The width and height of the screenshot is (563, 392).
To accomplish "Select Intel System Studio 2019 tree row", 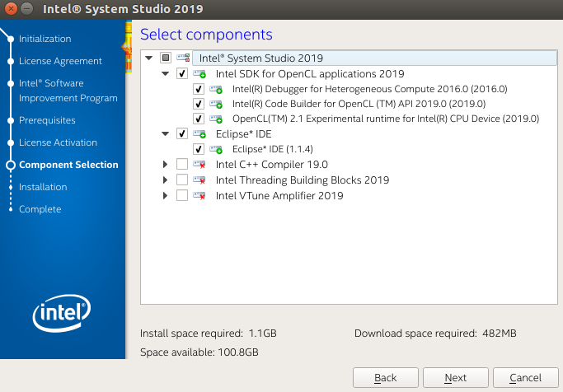I will tap(374, 58).
